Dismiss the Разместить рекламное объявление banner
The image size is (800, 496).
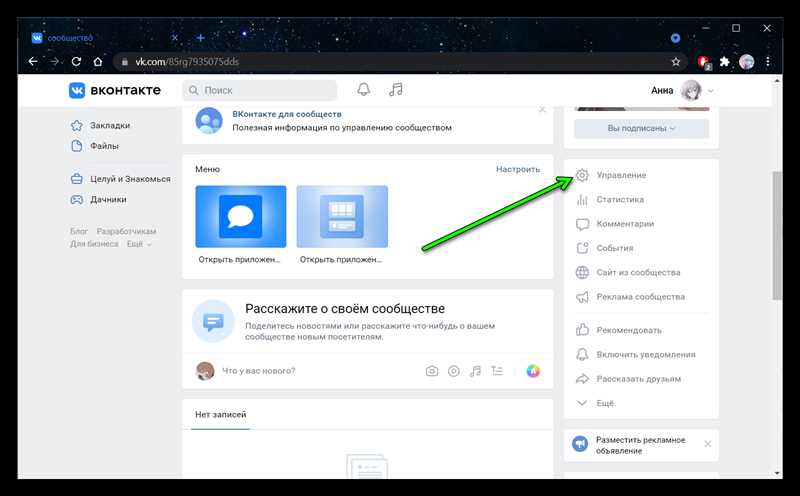[x=708, y=444]
